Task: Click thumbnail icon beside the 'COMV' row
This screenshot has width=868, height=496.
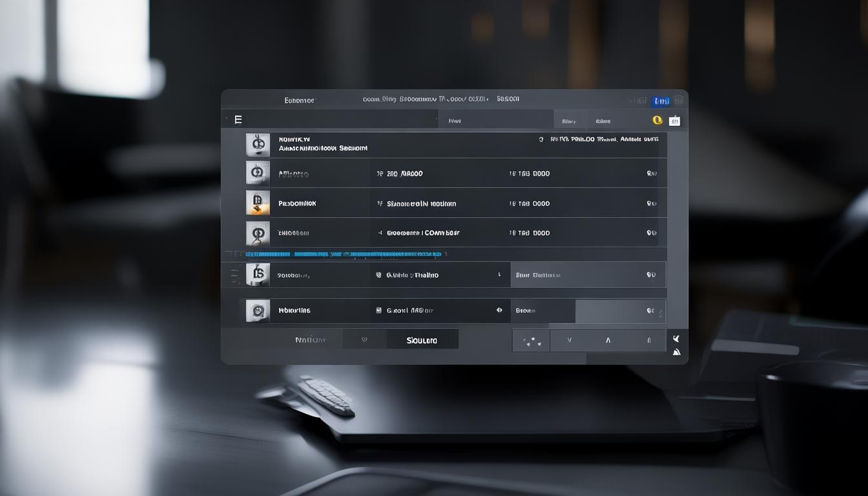Action: (258, 233)
